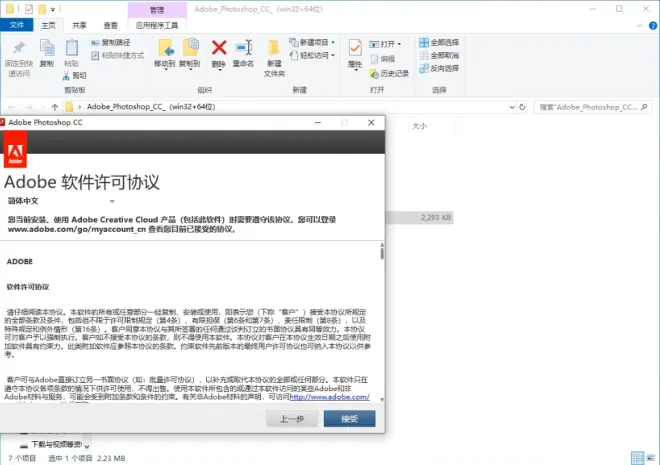The image size is (660, 465).
Task: Collapse the ribbon with chevron
Action: [640, 26]
